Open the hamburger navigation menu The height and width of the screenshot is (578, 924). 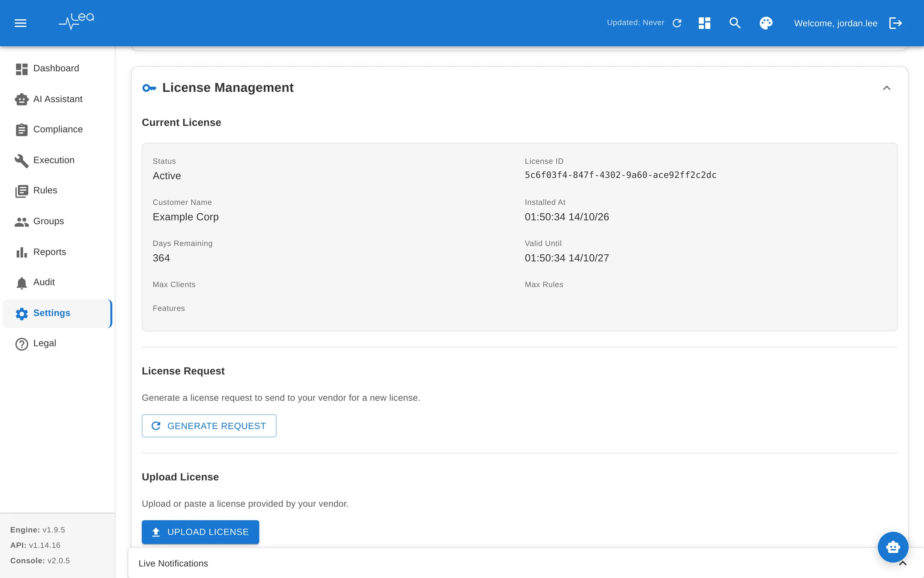click(20, 23)
